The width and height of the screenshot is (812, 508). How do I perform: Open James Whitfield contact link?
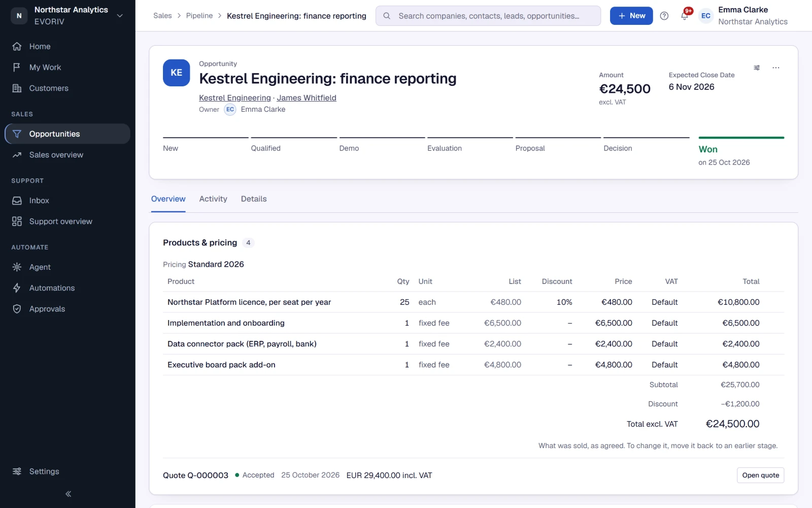[x=307, y=98]
